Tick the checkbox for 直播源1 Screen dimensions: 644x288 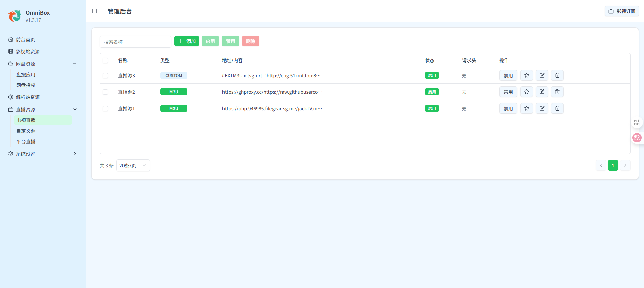105,109
